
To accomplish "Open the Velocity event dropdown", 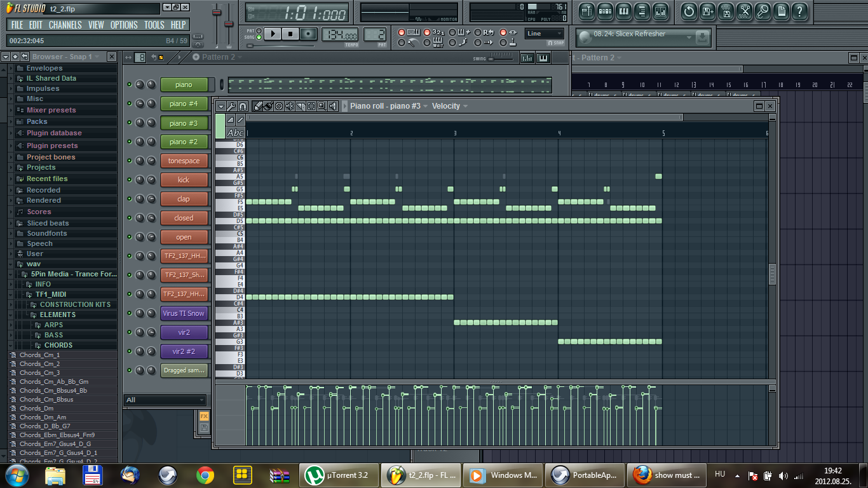I will (450, 106).
